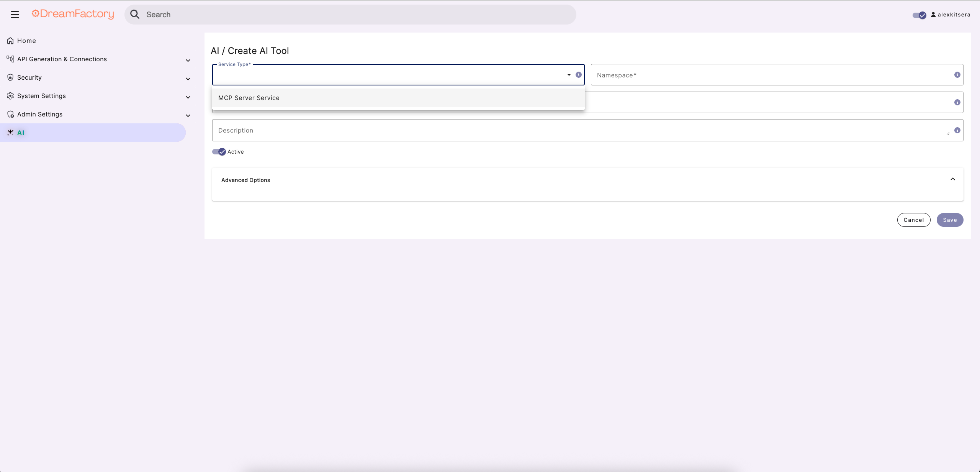This screenshot has height=472, width=980.
Task: Click the info icon beside Description
Action: click(x=957, y=130)
